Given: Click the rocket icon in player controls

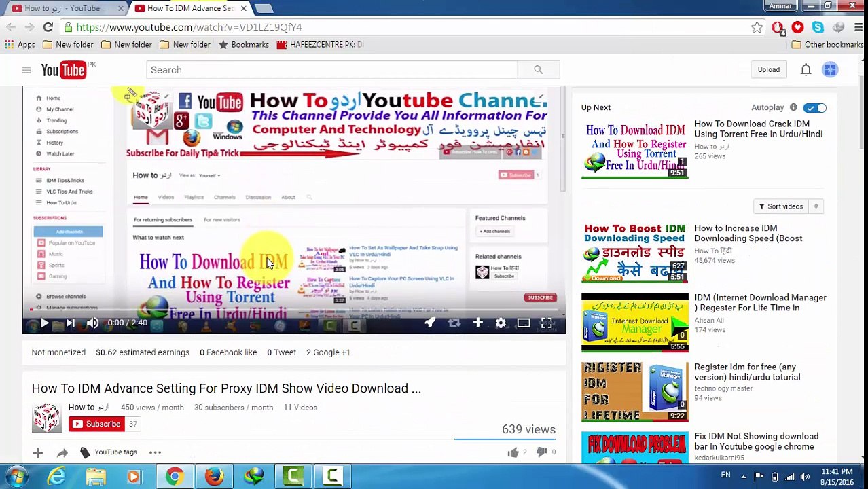Looking at the screenshot, I should pos(429,323).
